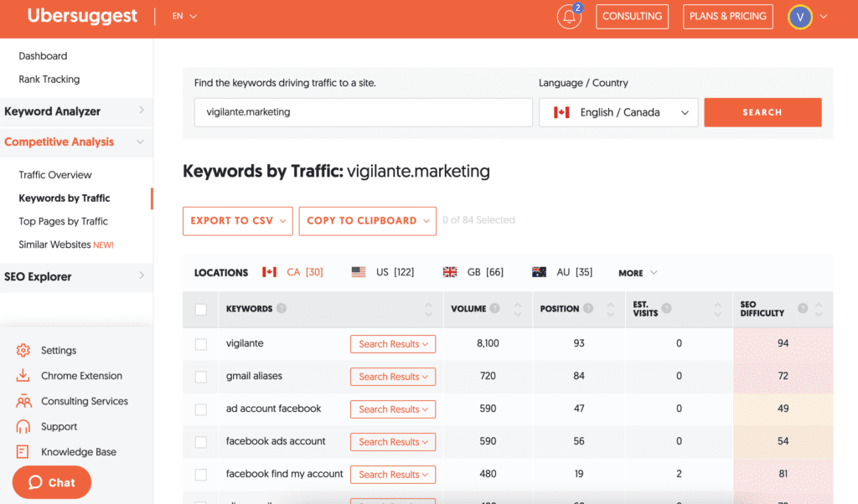Image resolution: width=858 pixels, height=504 pixels.
Task: Sort by the SEO Difficulty column arrows
Action: [819, 310]
